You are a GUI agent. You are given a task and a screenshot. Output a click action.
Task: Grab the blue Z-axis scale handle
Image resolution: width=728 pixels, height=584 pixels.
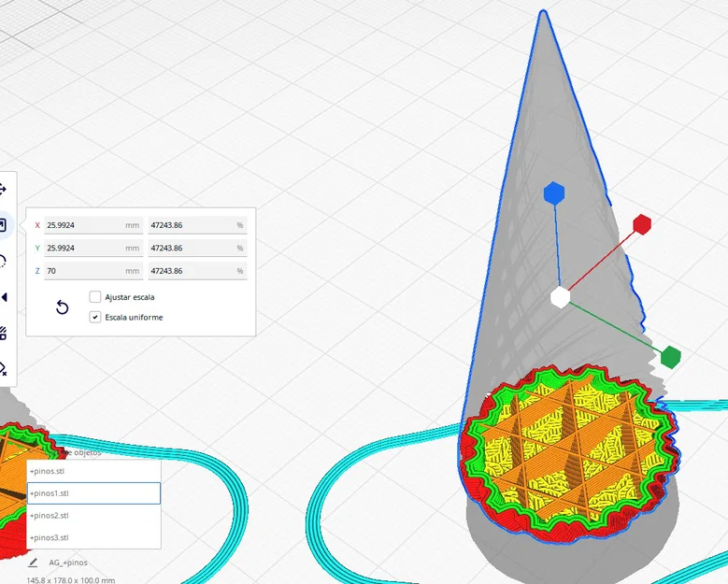(554, 193)
